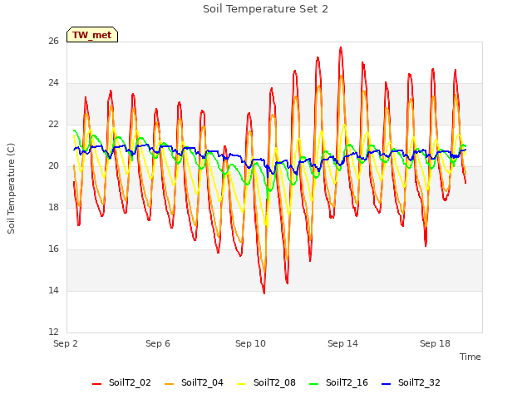This screenshot has height=399, width=532.
Task: Click the Time axis label
Action: point(470,357)
